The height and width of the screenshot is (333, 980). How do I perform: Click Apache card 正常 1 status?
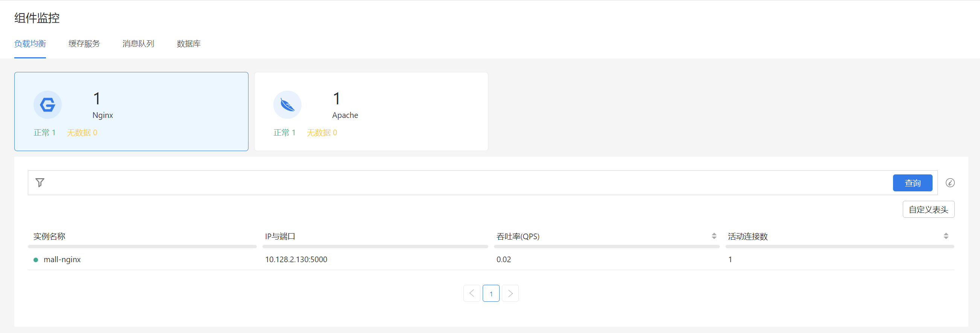(284, 133)
